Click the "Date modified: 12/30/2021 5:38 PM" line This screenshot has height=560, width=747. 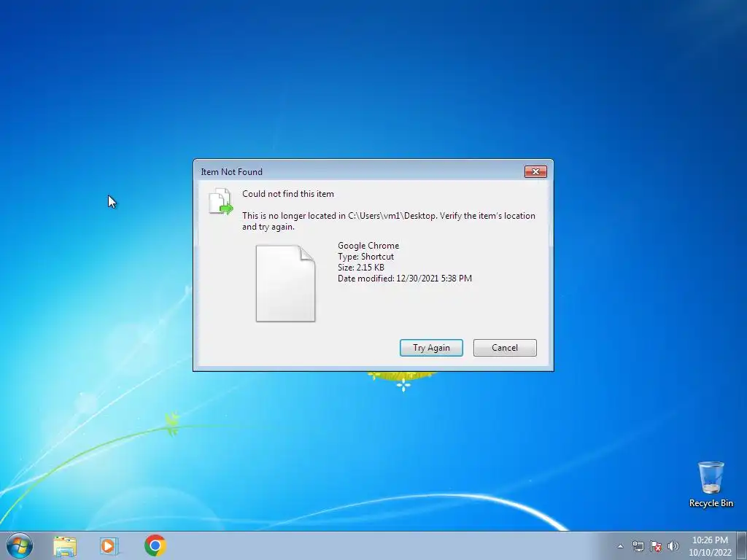[405, 279]
